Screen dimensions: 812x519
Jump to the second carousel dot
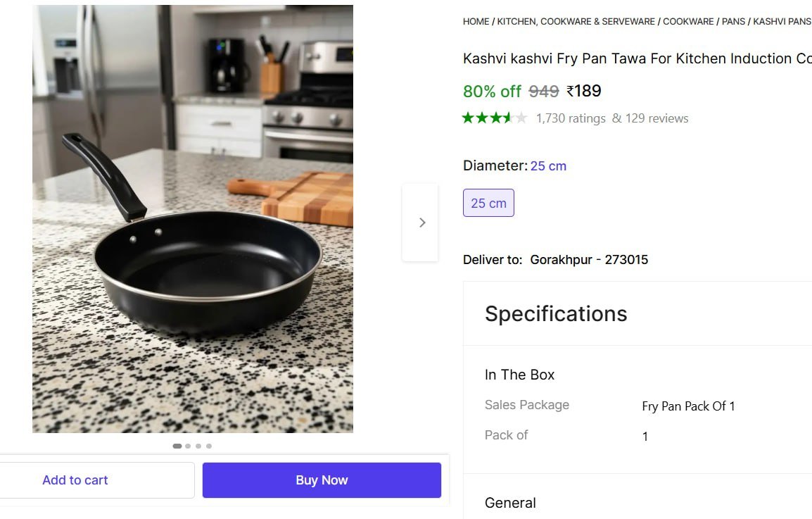188,446
